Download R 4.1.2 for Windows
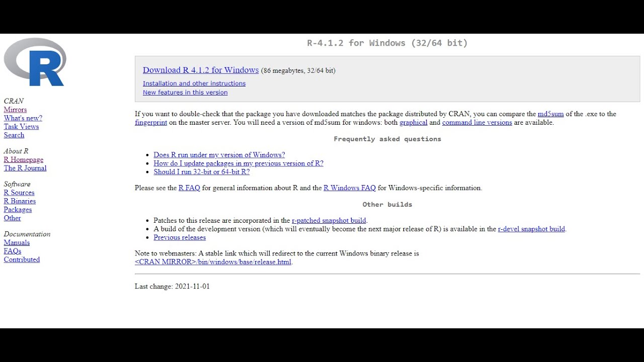The height and width of the screenshot is (362, 644). pyautogui.click(x=201, y=70)
